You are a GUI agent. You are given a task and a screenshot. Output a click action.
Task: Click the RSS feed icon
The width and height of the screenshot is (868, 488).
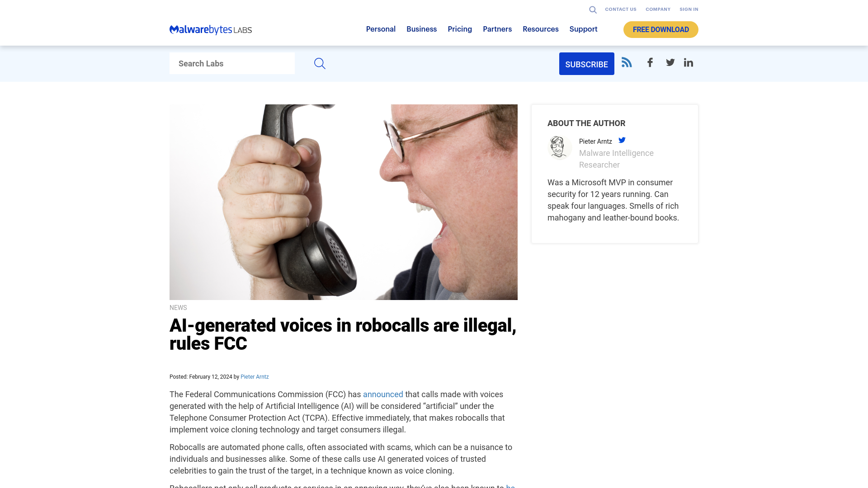pyautogui.click(x=627, y=62)
